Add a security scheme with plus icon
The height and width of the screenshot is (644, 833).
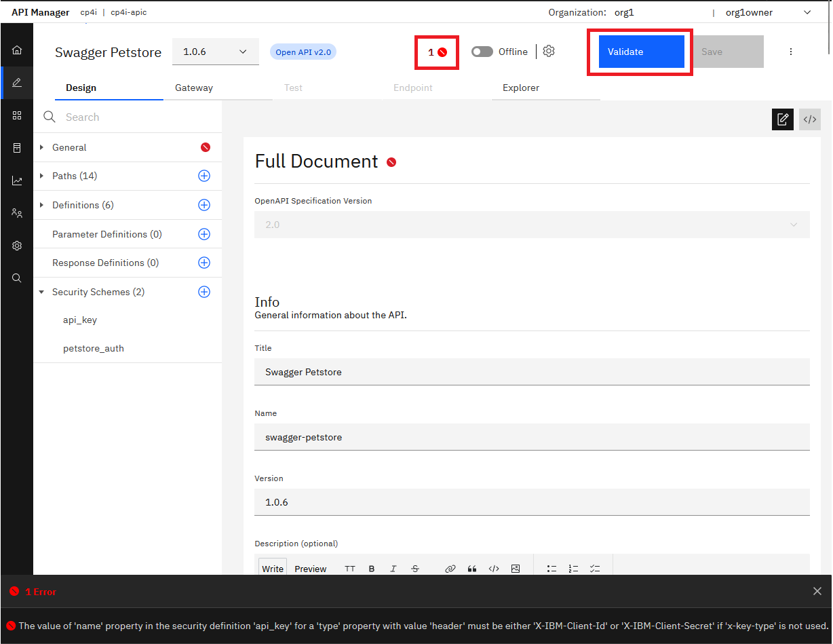click(204, 292)
